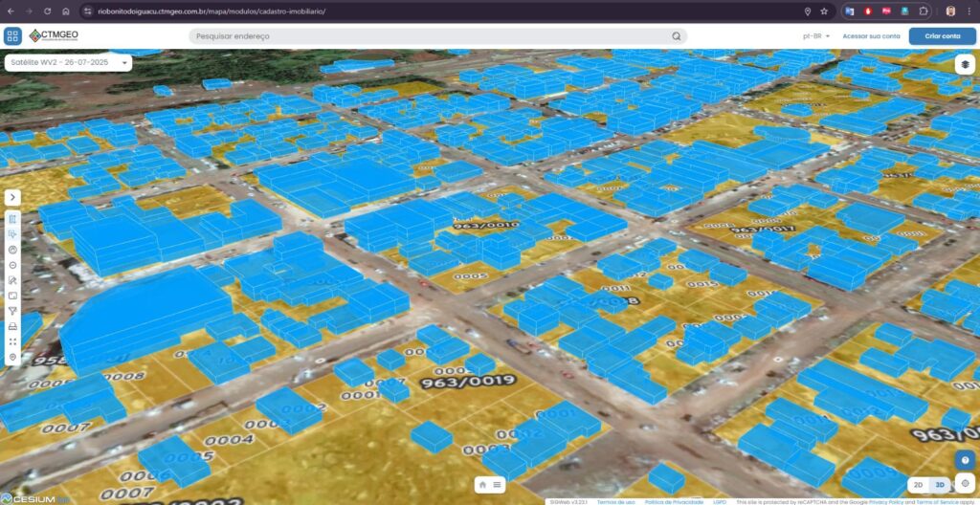The height and width of the screenshot is (505, 980).
Task: Open the map layers panel
Action: [x=966, y=64]
